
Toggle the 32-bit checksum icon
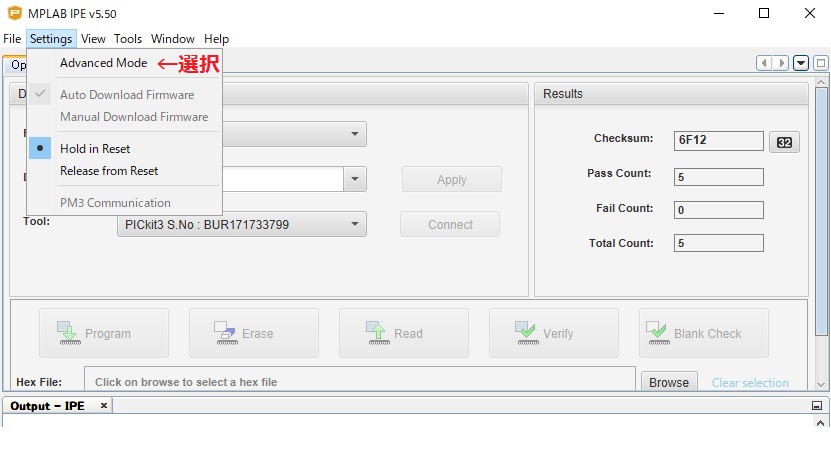click(x=784, y=142)
